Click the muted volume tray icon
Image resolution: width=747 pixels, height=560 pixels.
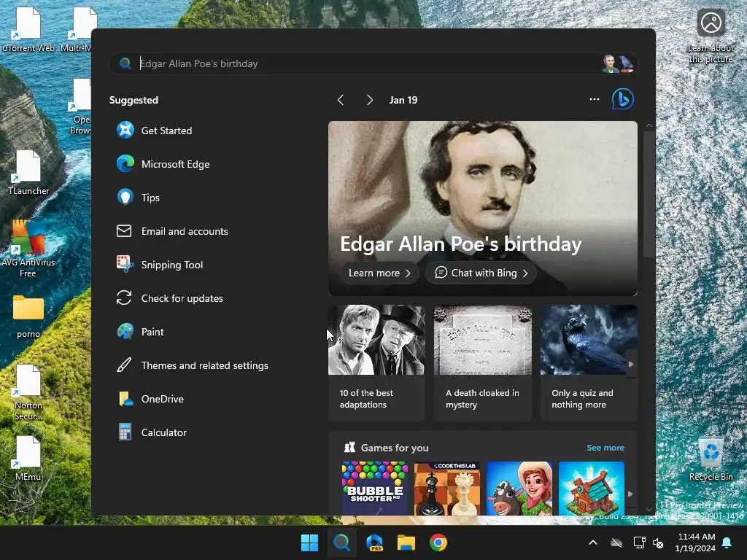click(x=658, y=542)
